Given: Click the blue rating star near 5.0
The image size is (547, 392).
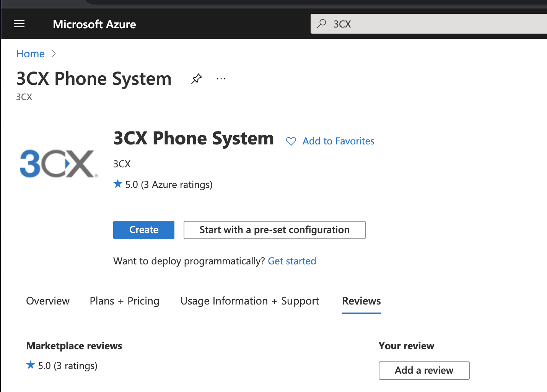Looking at the screenshot, I should (118, 184).
